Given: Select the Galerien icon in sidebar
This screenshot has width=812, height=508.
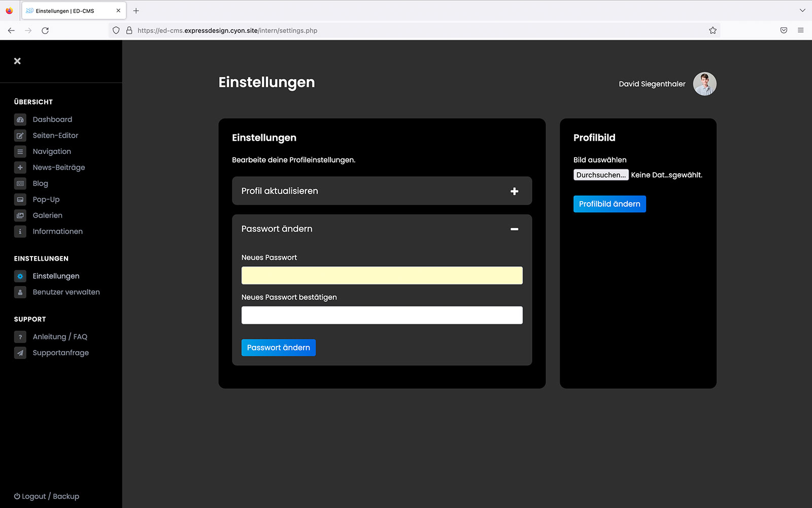Looking at the screenshot, I should 20,215.
